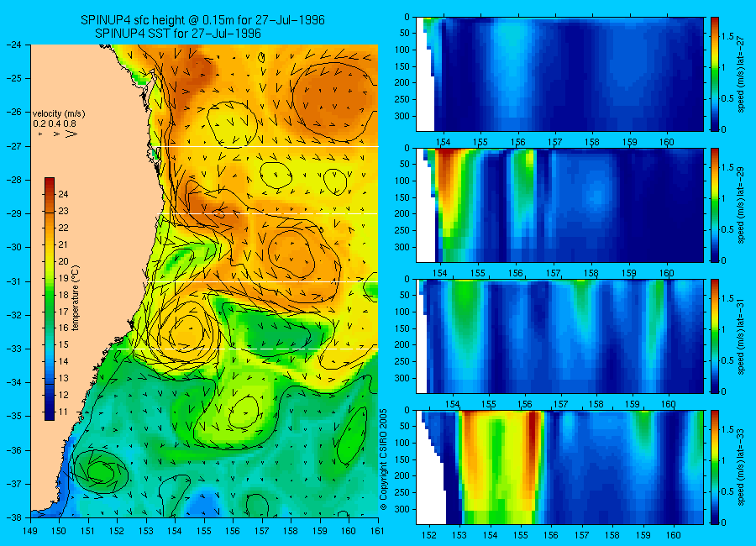
Task: Click the "© Copyright CSIRO 2005" text
Action: click(383, 459)
